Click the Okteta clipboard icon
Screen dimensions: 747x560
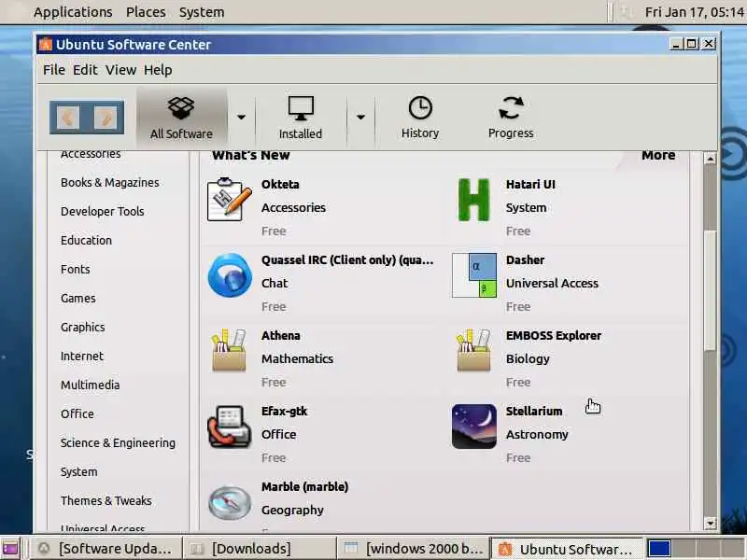pos(229,200)
